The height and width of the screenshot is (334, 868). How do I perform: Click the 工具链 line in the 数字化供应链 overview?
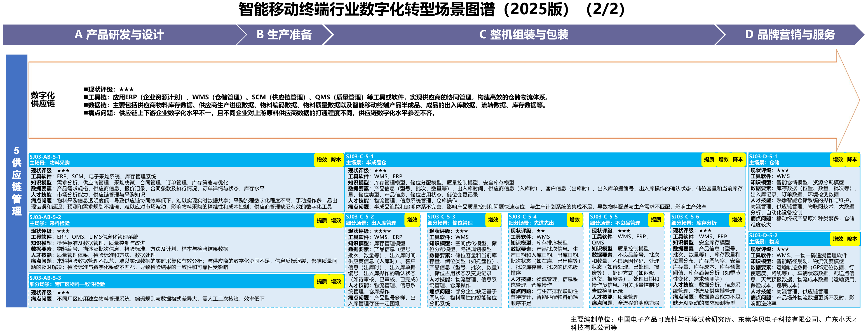click(x=317, y=97)
